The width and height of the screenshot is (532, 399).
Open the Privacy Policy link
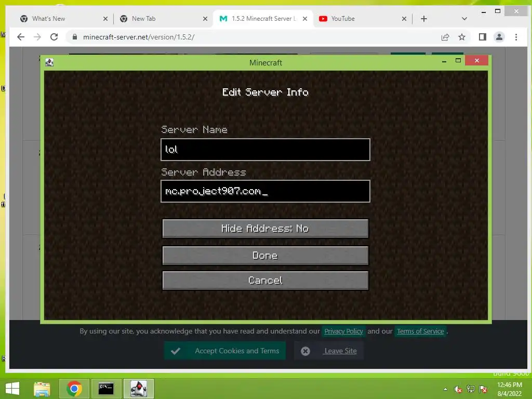343,331
